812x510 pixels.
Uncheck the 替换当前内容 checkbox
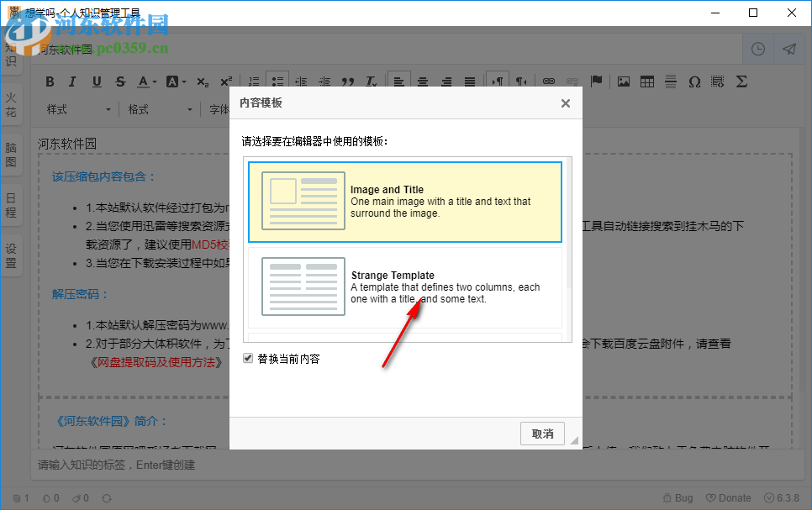[x=248, y=358]
